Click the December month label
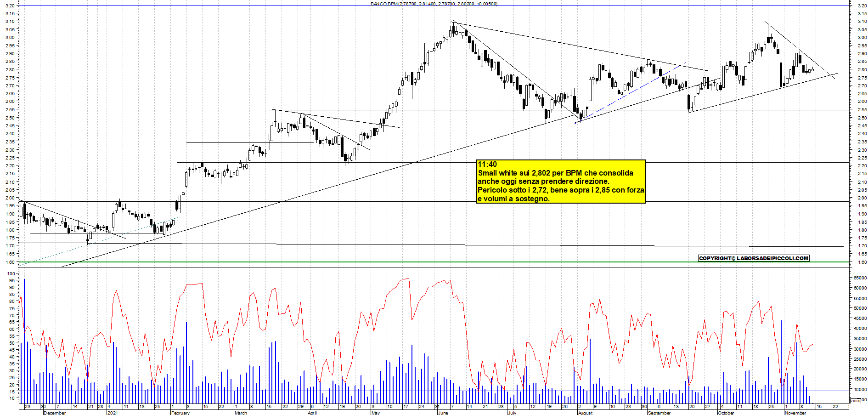The image size is (868, 415). pyautogui.click(x=55, y=413)
